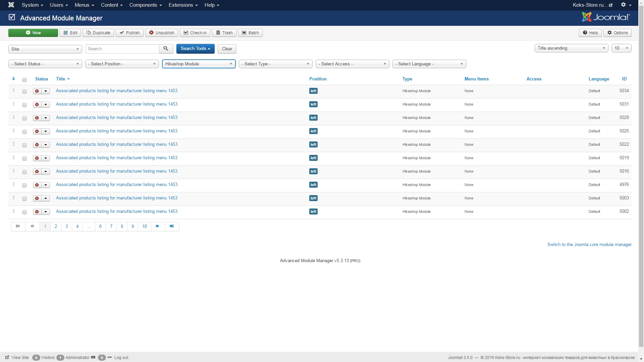Open the Extensions menu
Image resolution: width=644 pixels, height=362 pixels.
click(x=183, y=5)
